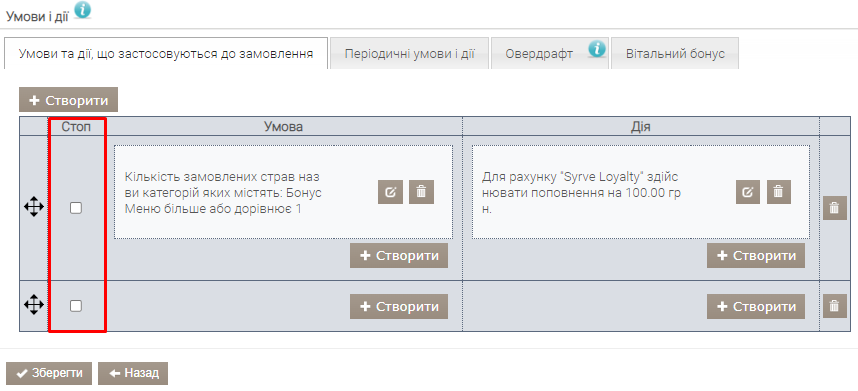Click the Створити button above the table
This screenshot has height=391, width=858.
(x=68, y=100)
